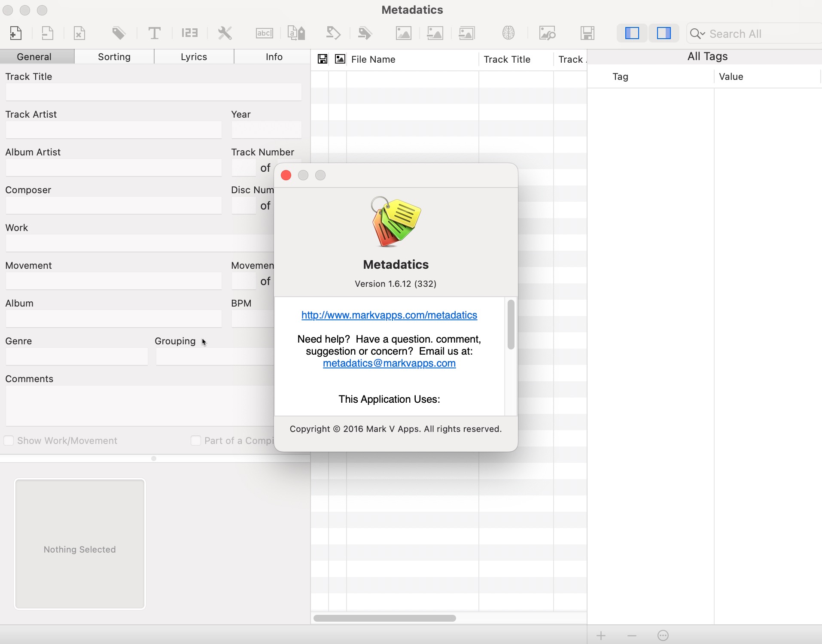This screenshot has width=822, height=644.
Task: Click the search for artwork icon
Action: [x=548, y=33]
